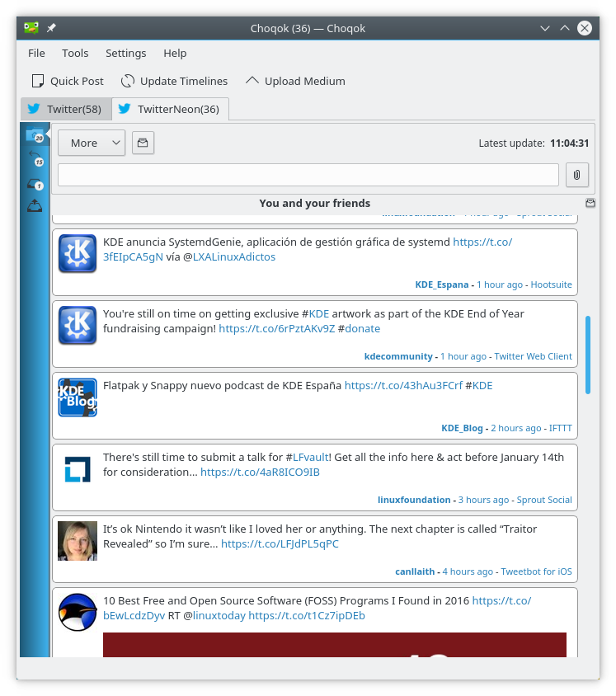Click Update Timelines button
Image resolution: width=616 pixels, height=696 pixels.
(174, 81)
